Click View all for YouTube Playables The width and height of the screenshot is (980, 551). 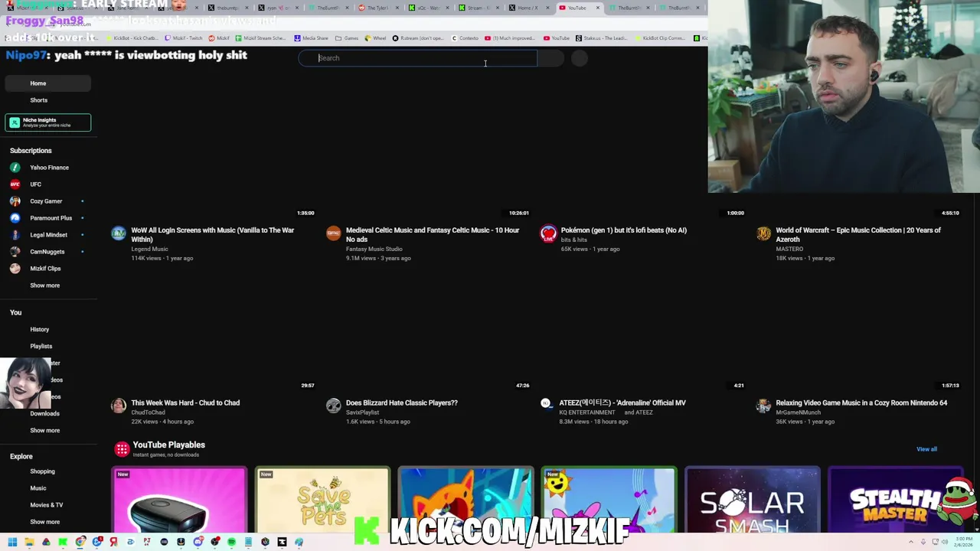tap(926, 449)
